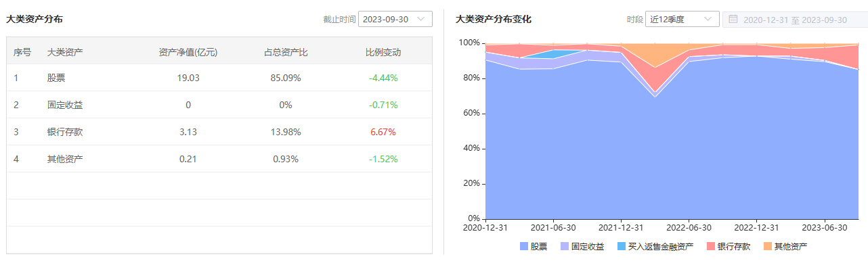
Task: Open the 截止时间 2023-09-30 dropdown
Action: (395, 19)
